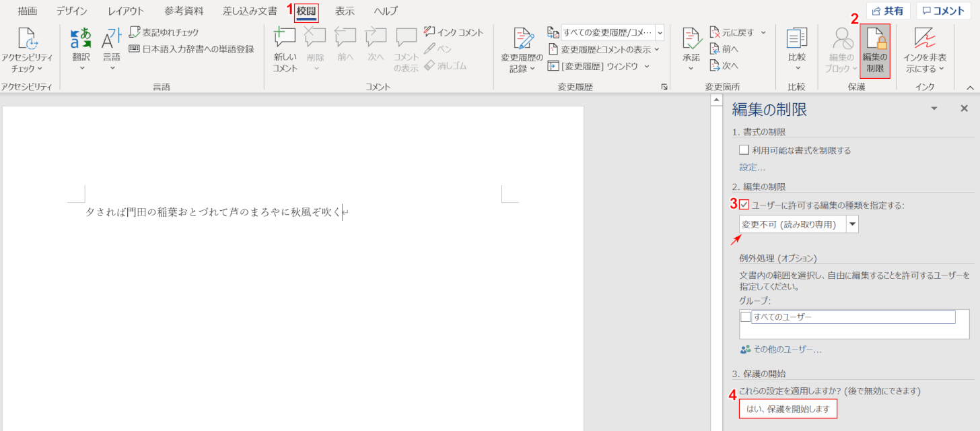Screen dimensions: 980x431
Task: Uncheck the allowed editing type checkbox
Action: tap(744, 205)
